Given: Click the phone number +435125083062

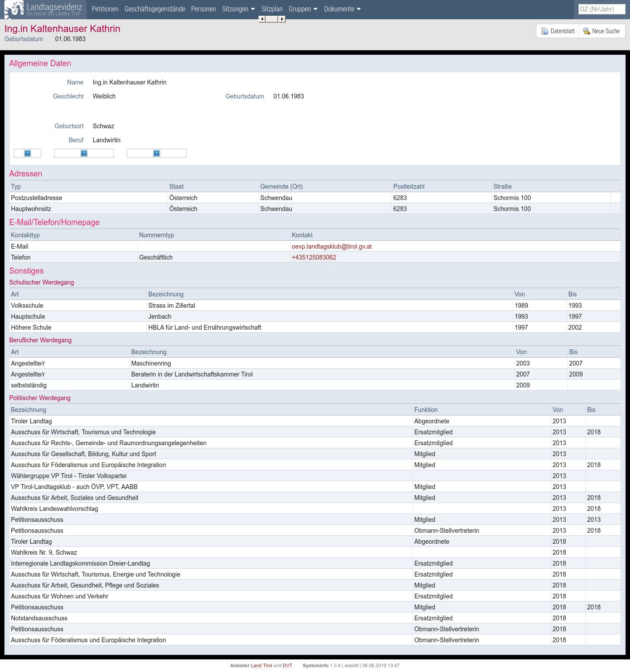Looking at the screenshot, I should pos(314,257).
